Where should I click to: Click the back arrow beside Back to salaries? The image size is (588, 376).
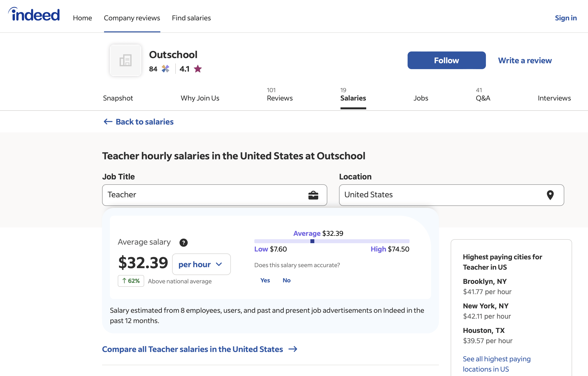tap(108, 122)
